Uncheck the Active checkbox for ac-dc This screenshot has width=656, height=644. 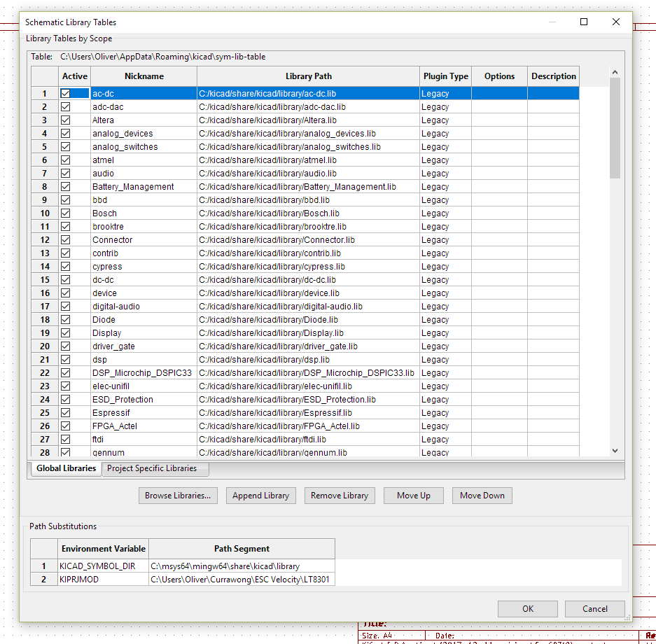(66, 93)
